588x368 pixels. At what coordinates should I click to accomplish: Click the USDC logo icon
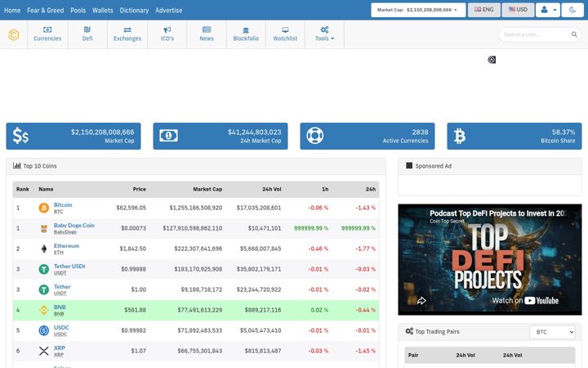pos(44,330)
